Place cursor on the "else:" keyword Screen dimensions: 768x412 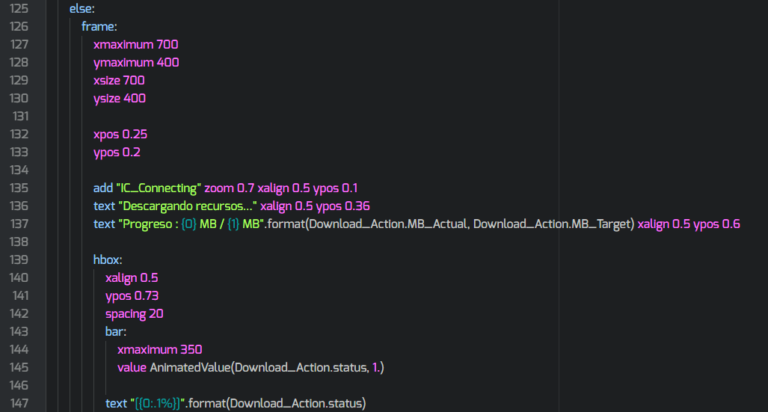point(82,8)
